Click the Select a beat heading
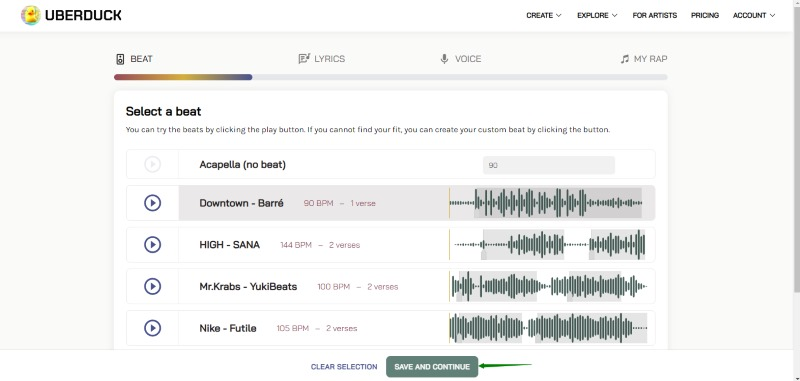 coord(163,112)
